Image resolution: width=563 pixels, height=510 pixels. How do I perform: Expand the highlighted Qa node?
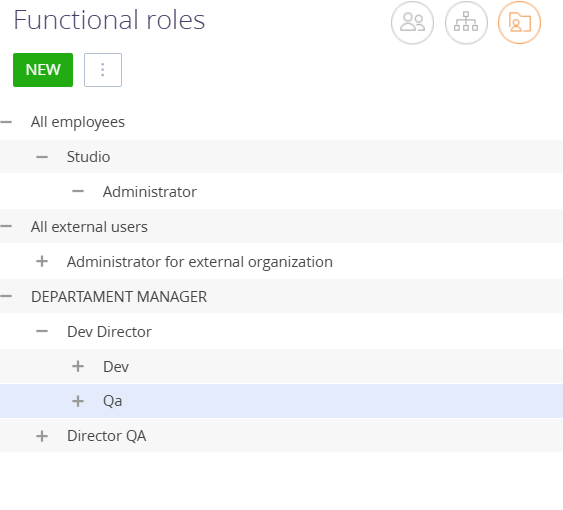(78, 401)
